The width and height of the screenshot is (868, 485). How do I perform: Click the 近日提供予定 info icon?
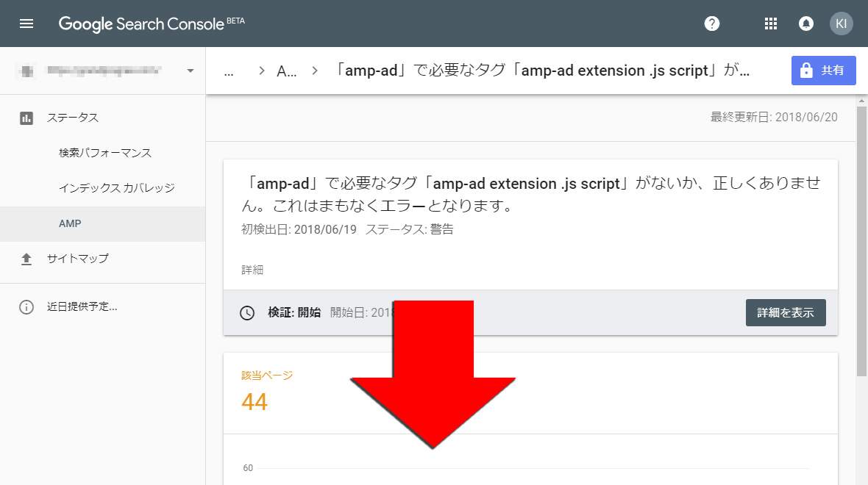point(26,307)
